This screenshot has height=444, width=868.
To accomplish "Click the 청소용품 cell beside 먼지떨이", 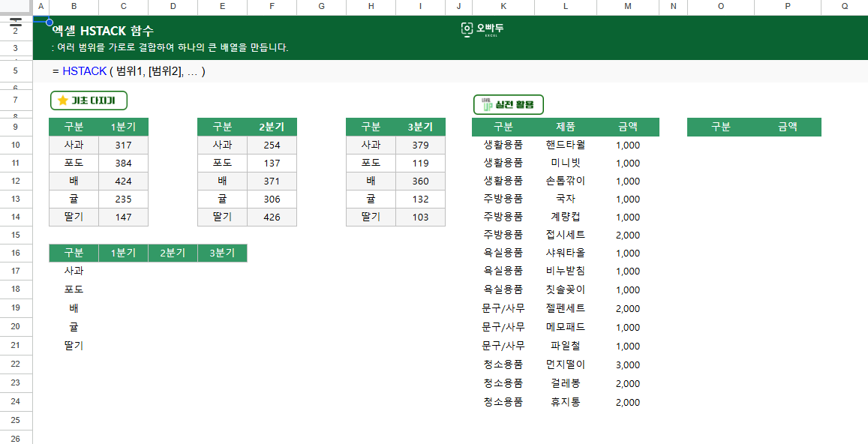I will pyautogui.click(x=503, y=364).
